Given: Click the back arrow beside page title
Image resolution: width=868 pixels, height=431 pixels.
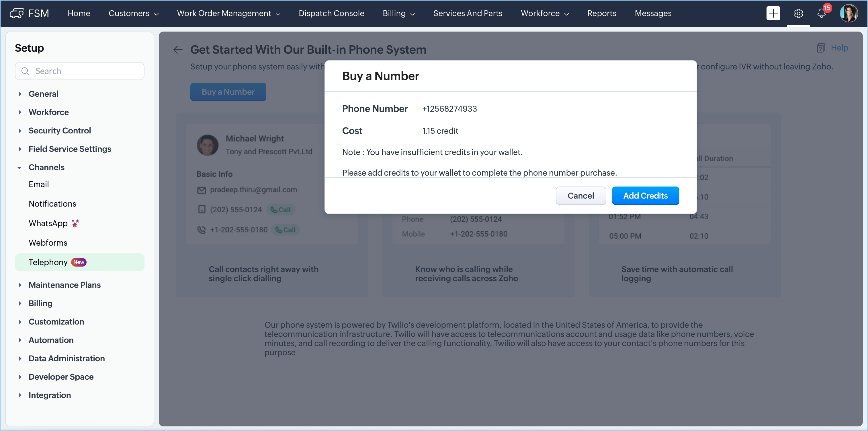Looking at the screenshot, I should click(178, 50).
